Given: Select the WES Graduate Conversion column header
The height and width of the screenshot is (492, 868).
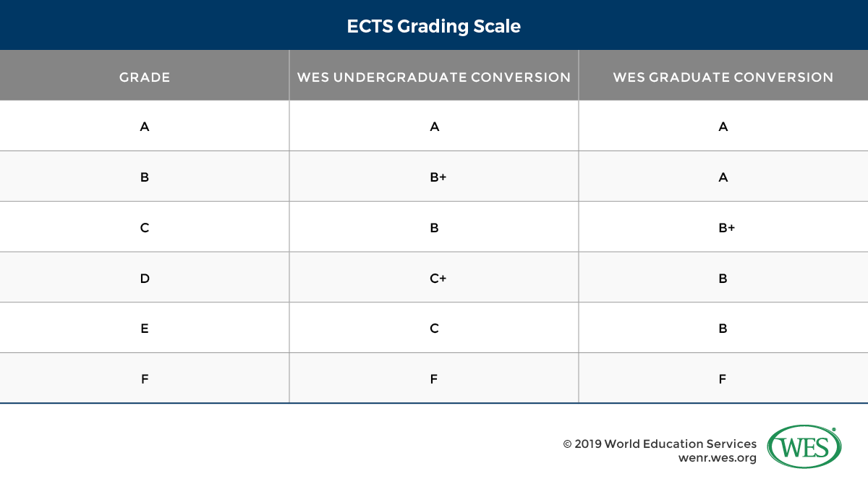Looking at the screenshot, I should (723, 77).
